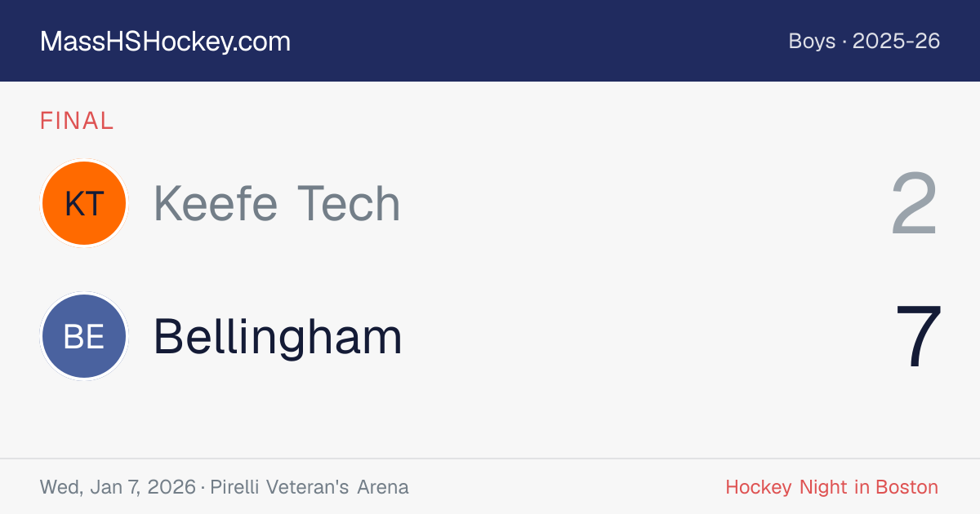Click the word Boys in the header
This screenshot has width=980, height=514.
(x=812, y=41)
